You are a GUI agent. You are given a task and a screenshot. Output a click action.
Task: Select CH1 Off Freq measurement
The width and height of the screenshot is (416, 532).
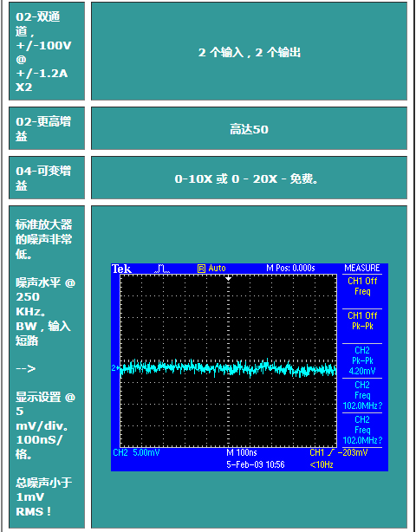pos(362,286)
